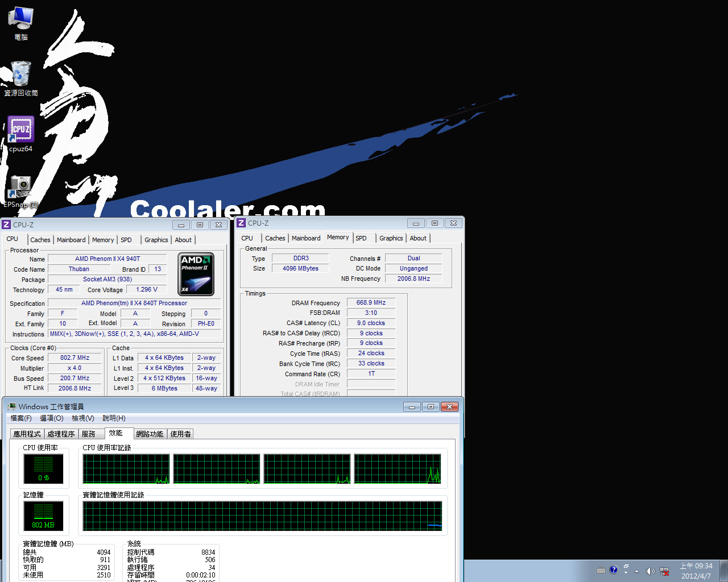Screen dimensions: 728x582
Task: Select Mainboard tab in right CPU-Z window
Action: tap(306, 238)
